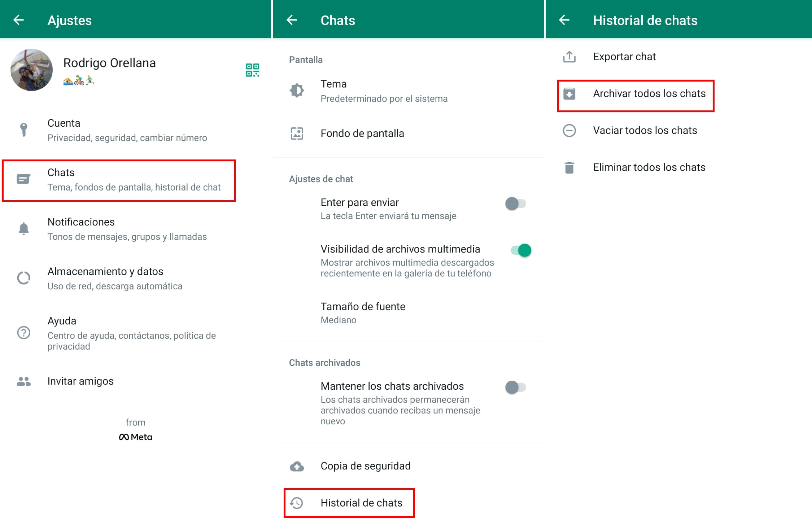Tap the key icon for Cuenta
812x525 pixels.
[24, 130]
